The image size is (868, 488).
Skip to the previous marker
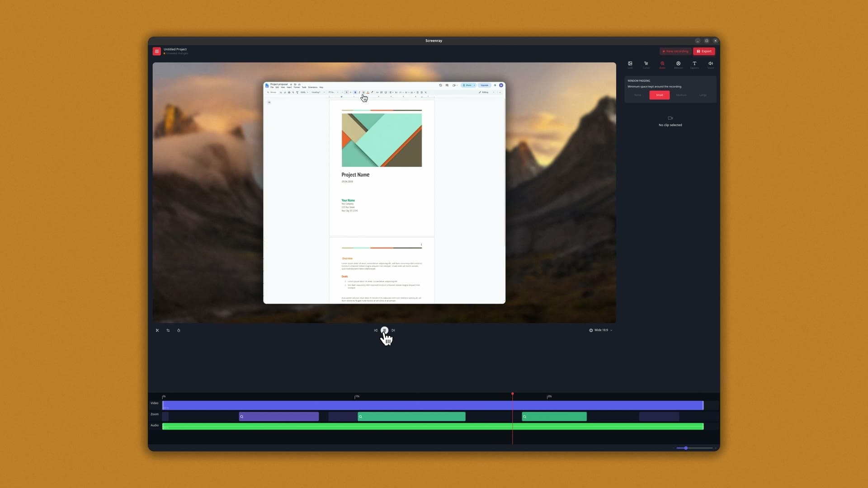click(x=376, y=330)
